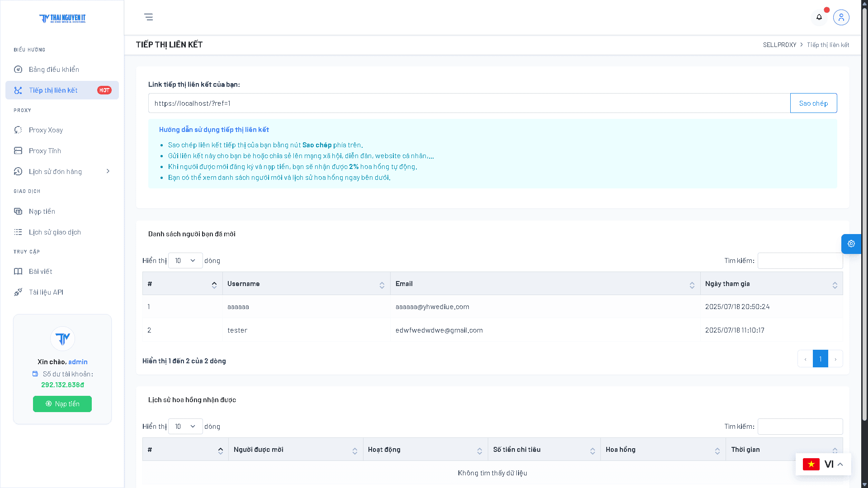Click the affiliate share icon in sidebar
Screen dimensions: 868x488
point(18,90)
